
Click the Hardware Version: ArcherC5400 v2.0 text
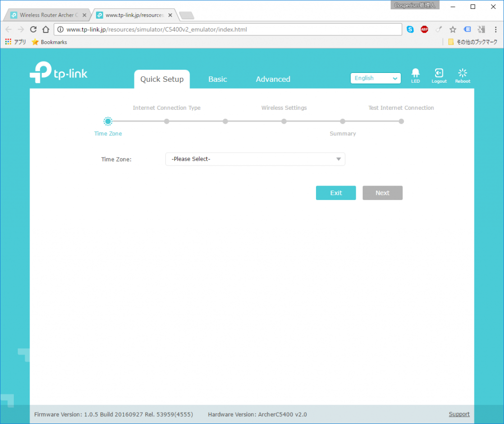tap(257, 414)
